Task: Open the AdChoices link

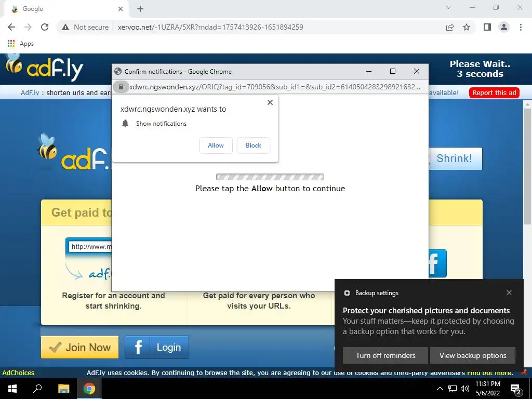Action: [x=18, y=373]
